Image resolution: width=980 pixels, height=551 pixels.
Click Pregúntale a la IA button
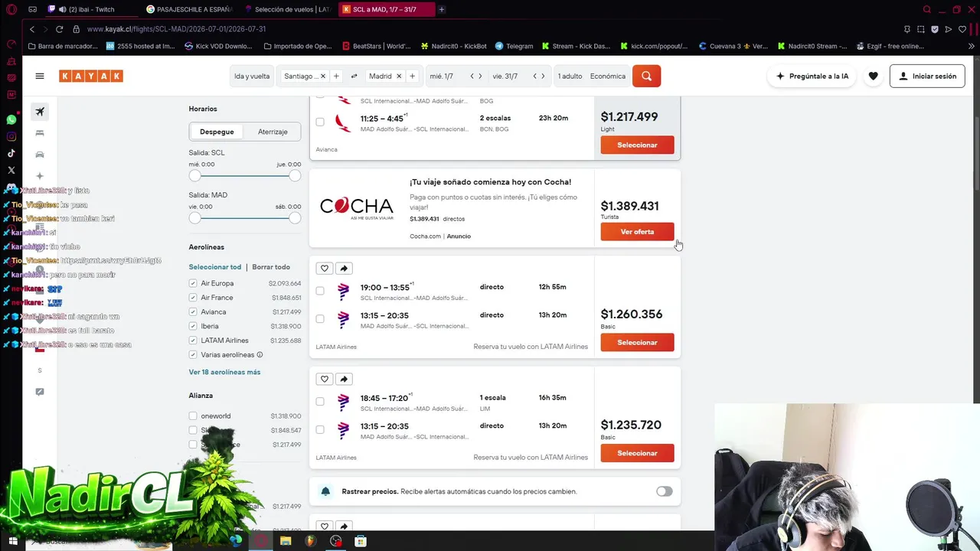812,76
